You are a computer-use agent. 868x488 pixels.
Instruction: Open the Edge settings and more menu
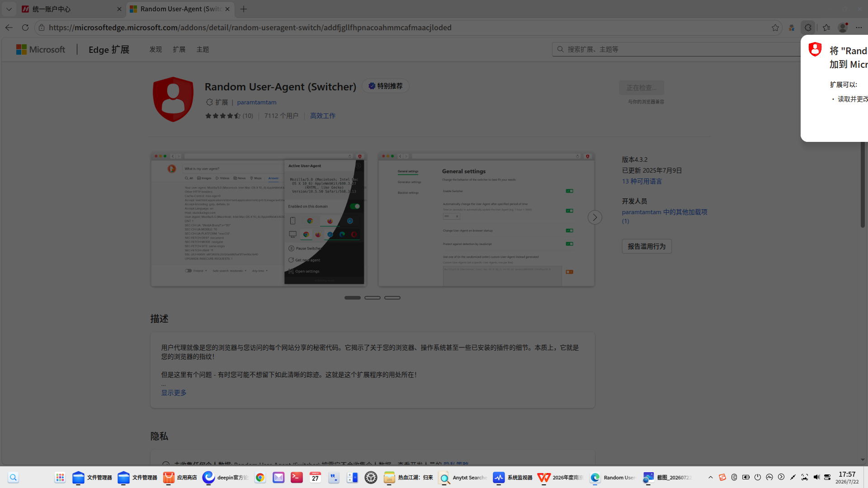(x=859, y=28)
